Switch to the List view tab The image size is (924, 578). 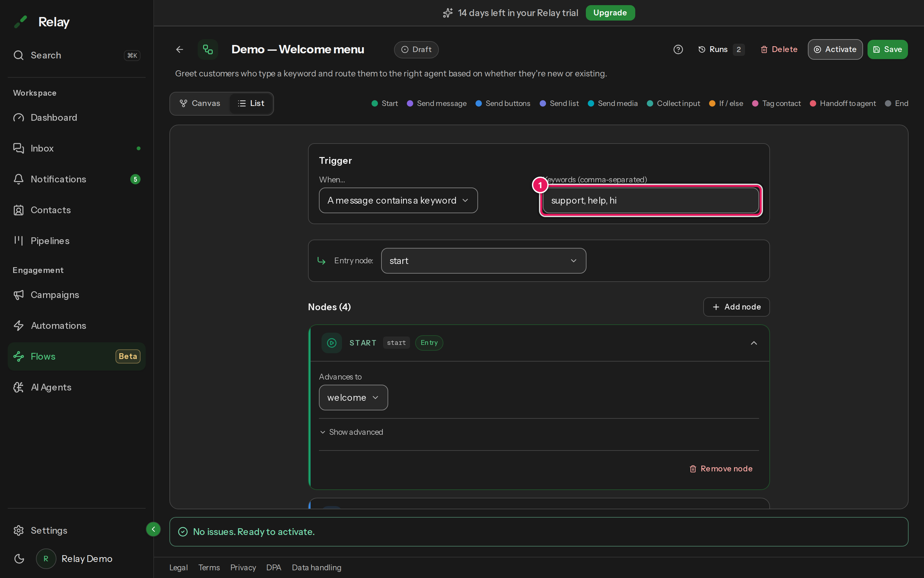click(x=251, y=103)
